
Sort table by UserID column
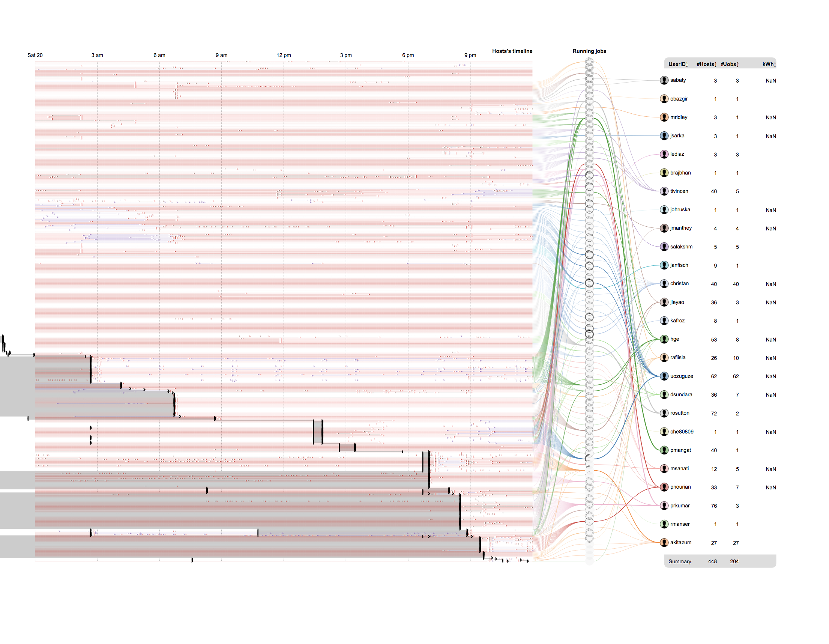[x=678, y=64]
